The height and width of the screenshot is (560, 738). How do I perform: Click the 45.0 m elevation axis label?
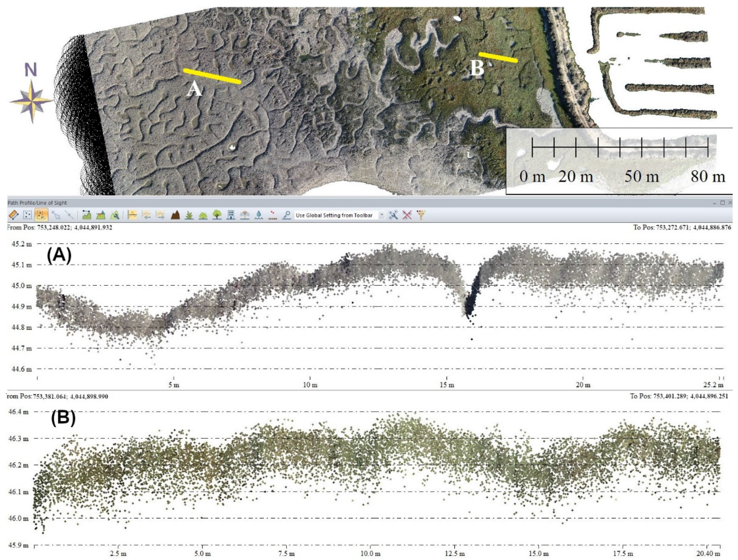point(22,286)
